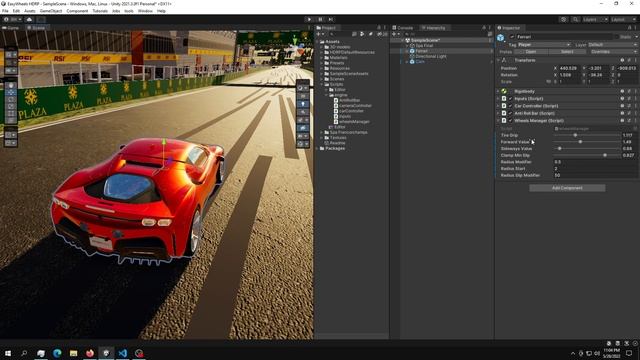
Task: Select the Hand view tool in scene
Action: point(11,85)
